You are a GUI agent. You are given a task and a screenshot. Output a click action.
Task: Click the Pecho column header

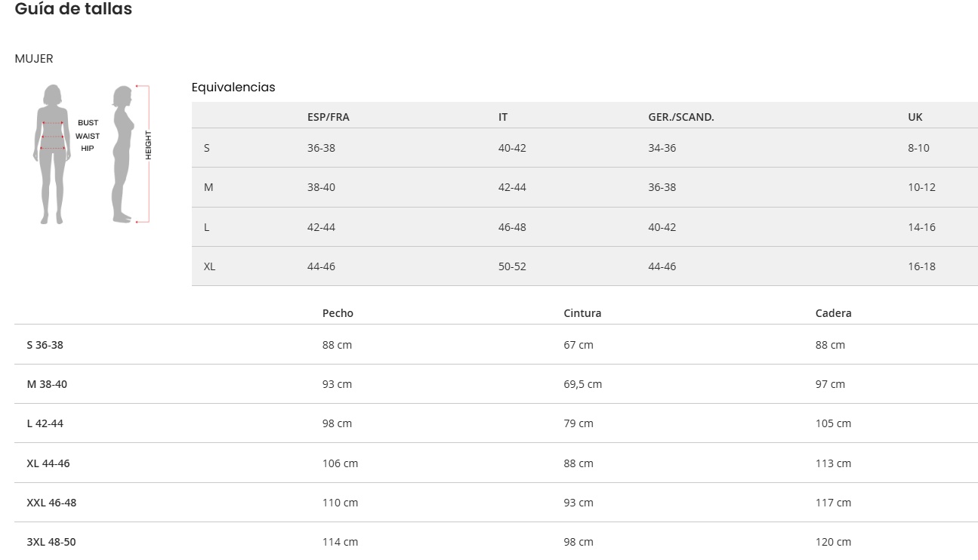pyautogui.click(x=338, y=313)
